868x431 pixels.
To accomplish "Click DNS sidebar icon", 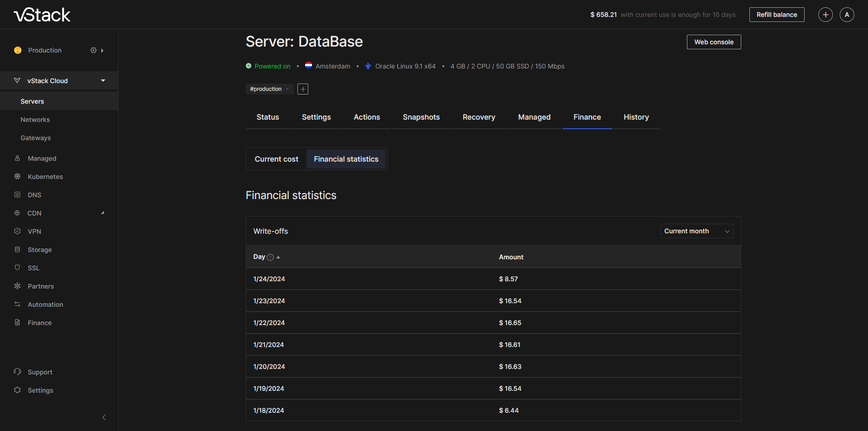I will click(x=17, y=194).
